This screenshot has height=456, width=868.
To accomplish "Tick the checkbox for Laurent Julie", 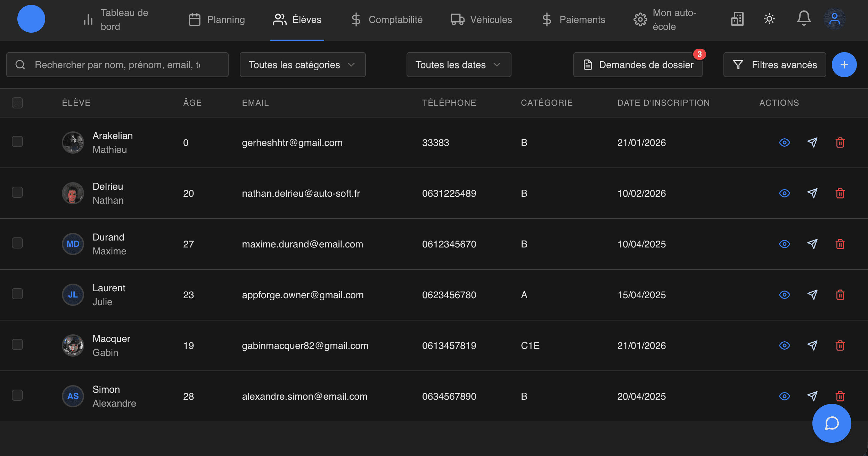I will click(x=17, y=294).
